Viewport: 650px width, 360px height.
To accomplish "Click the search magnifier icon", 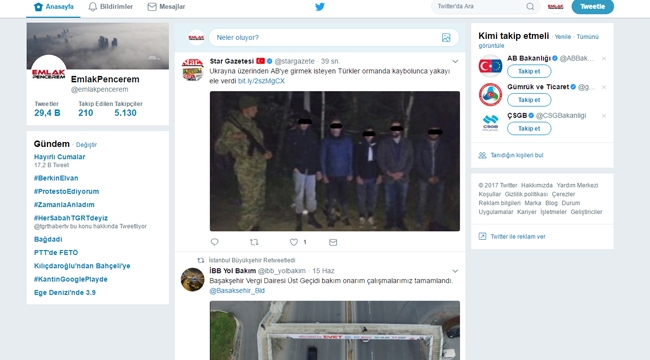I will [530, 7].
